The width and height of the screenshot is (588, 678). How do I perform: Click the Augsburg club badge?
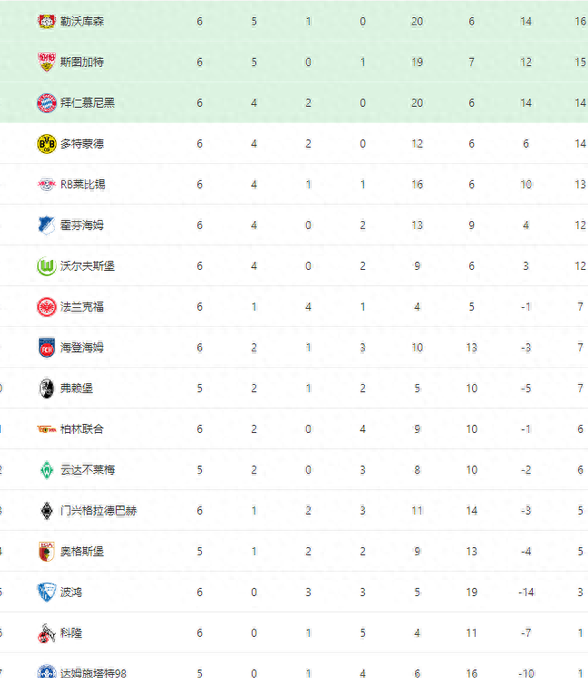tap(46, 551)
